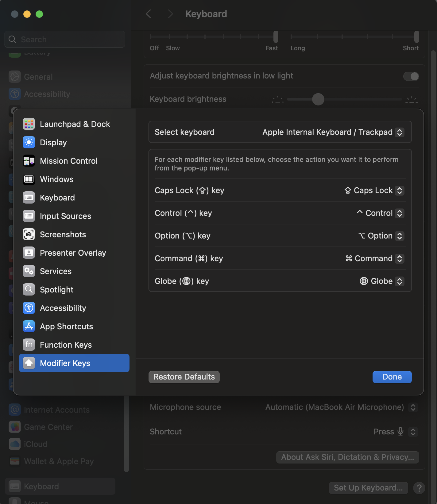Click the General gear icon in the sidebar
The image size is (437, 504).
click(x=15, y=77)
